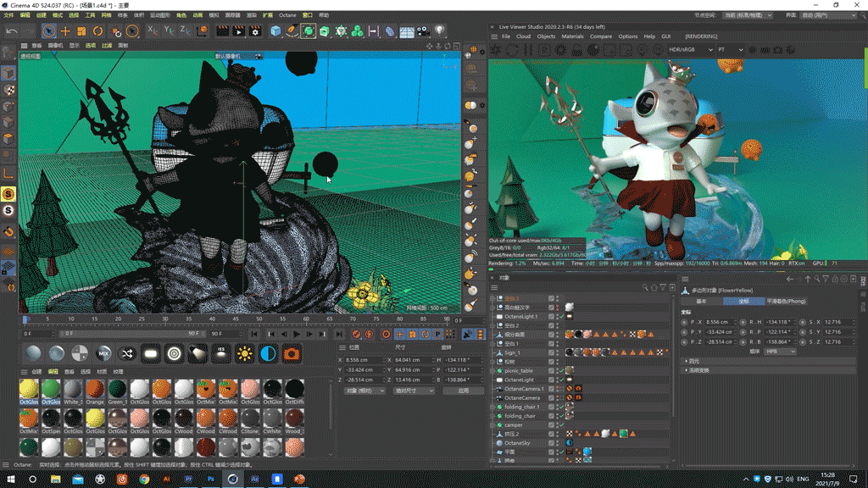Toggle enable checkmark for camper
The height and width of the screenshot is (488, 868).
pyautogui.click(x=562, y=425)
